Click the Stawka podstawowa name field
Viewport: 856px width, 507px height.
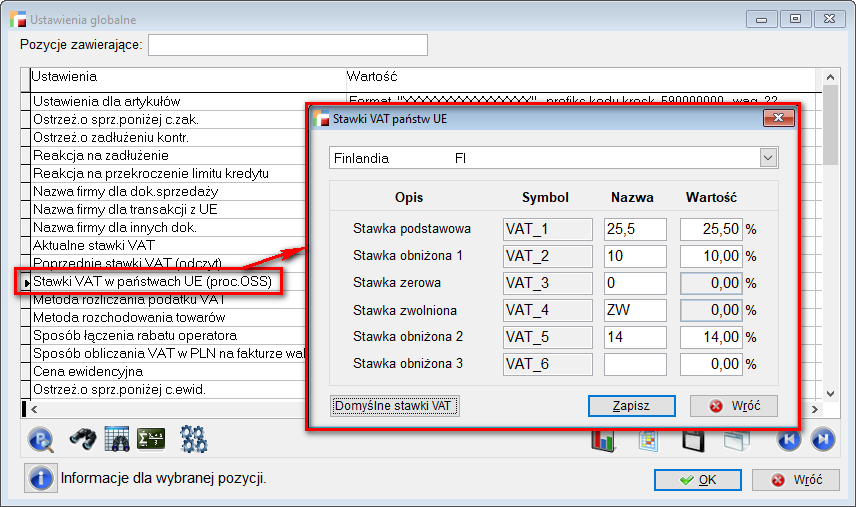635,229
